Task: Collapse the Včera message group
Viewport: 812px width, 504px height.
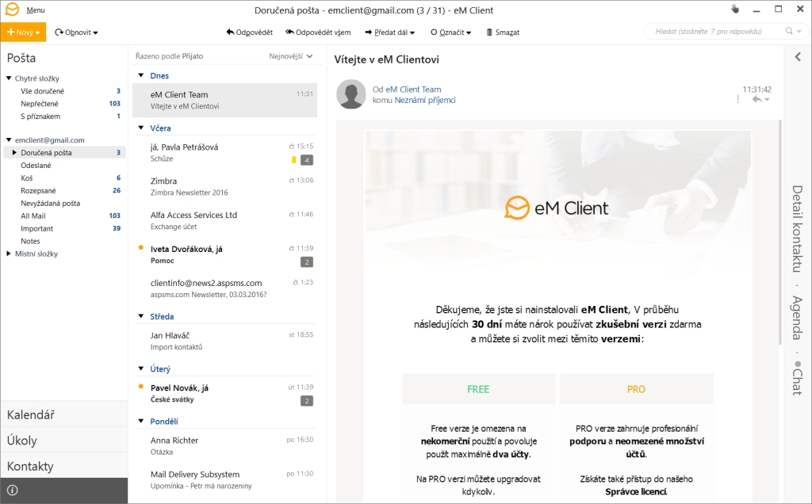Action: 141,128
